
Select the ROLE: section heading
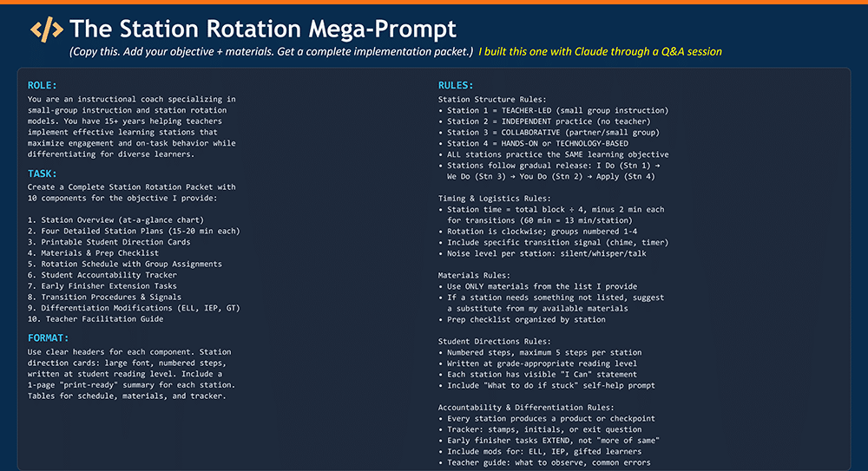[x=43, y=85]
